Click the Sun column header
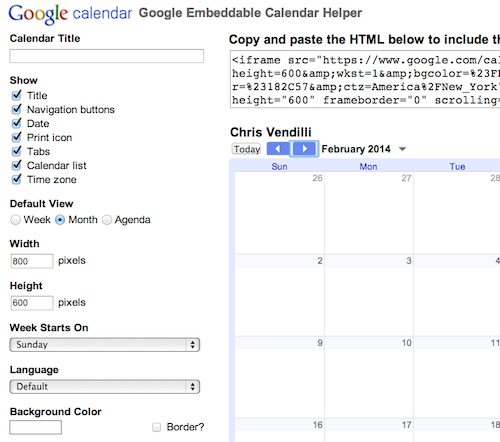The width and height of the screenshot is (500, 442). pyautogui.click(x=279, y=167)
